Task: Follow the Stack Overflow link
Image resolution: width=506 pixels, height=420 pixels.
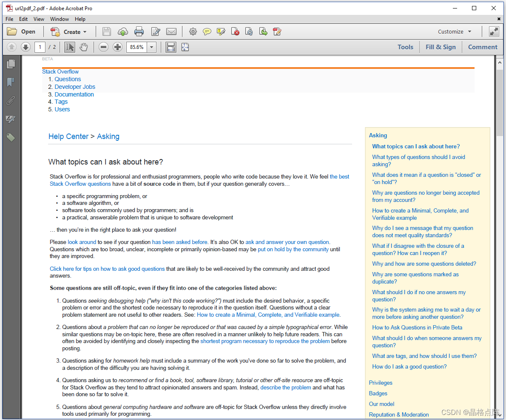Action: point(60,71)
